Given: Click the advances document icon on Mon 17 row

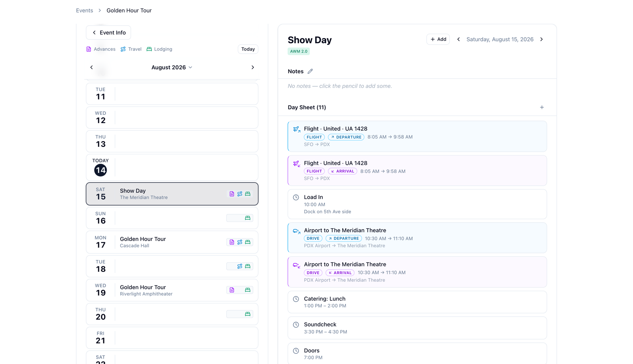Looking at the screenshot, I should (232, 242).
